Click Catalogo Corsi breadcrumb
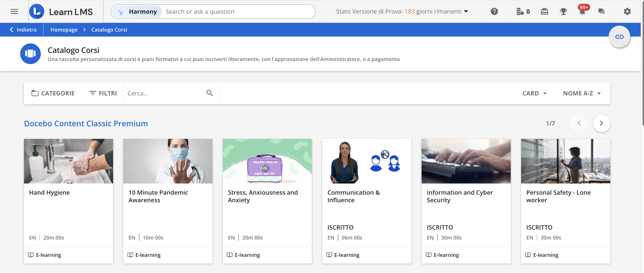The height and width of the screenshot is (273, 644). point(109,29)
